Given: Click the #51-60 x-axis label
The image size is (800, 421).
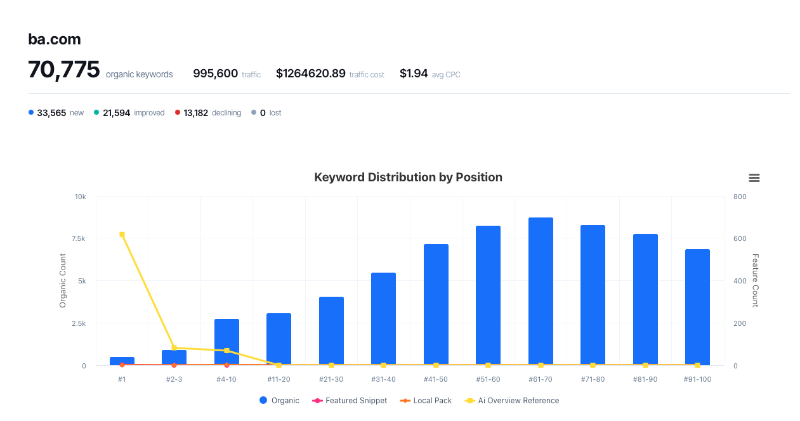Looking at the screenshot, I should [488, 379].
